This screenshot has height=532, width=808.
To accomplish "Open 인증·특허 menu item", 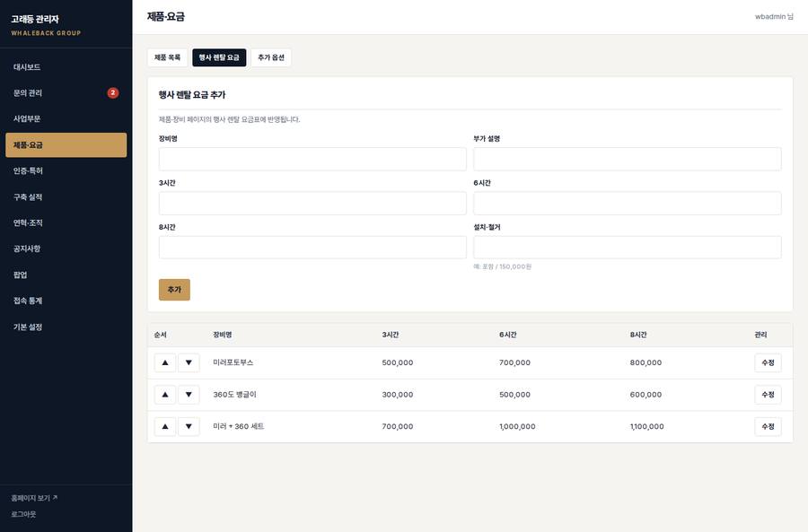I will tap(66, 171).
